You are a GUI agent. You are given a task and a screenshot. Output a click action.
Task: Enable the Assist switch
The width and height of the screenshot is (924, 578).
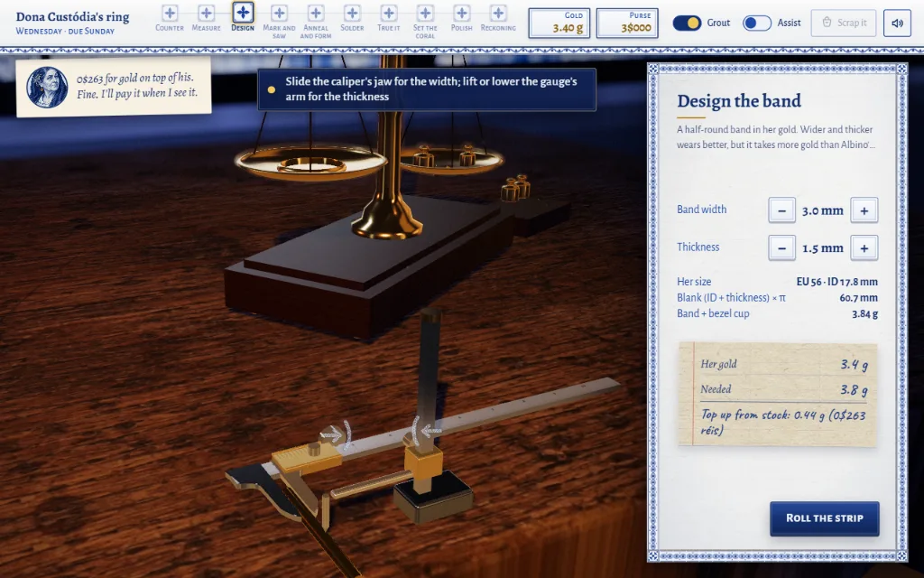pyautogui.click(x=757, y=23)
